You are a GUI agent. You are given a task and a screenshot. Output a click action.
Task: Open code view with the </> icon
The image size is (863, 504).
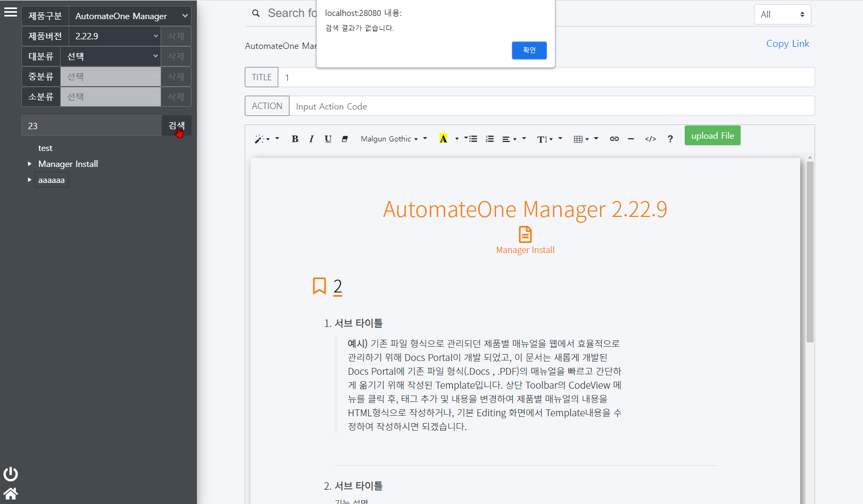[650, 139]
